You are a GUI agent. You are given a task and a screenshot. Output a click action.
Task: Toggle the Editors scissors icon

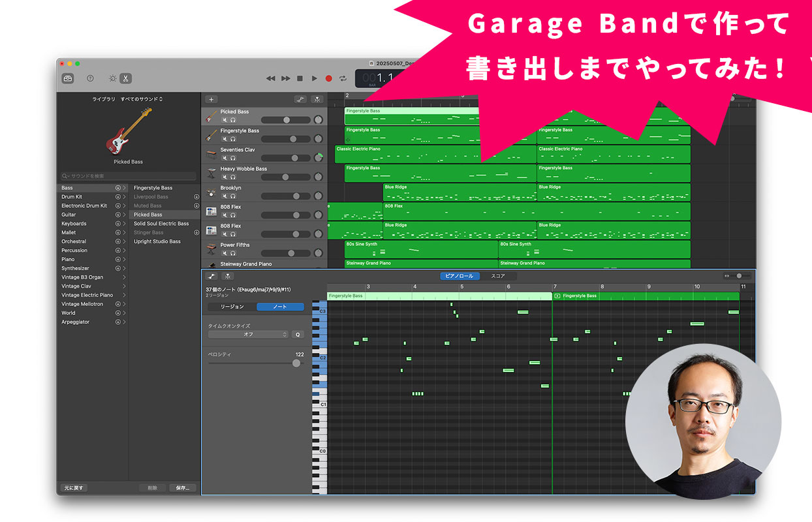[125, 78]
